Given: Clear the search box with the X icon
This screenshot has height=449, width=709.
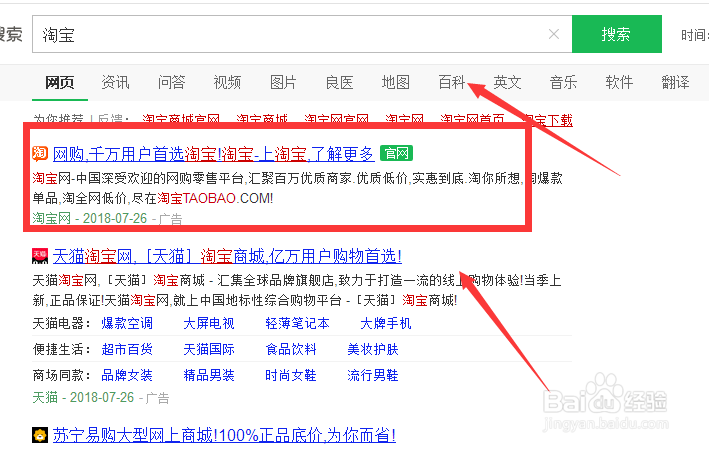Looking at the screenshot, I should 553,34.
